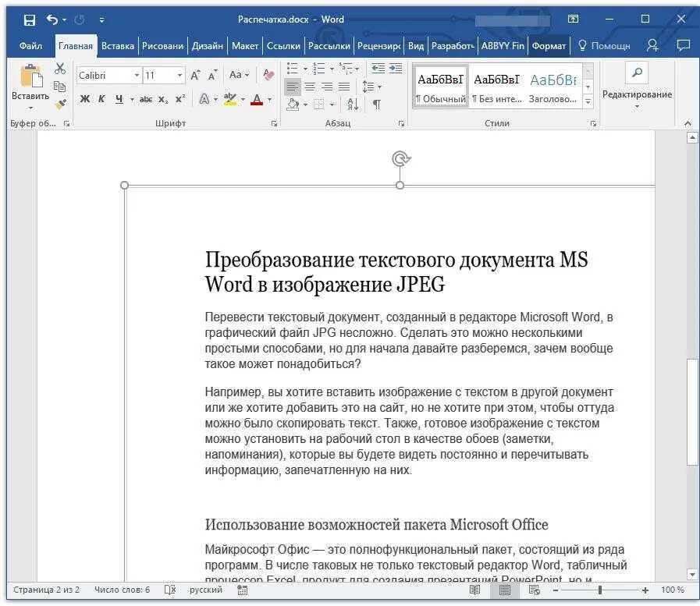Apply the Заголовок style
This screenshot has height=606, width=700.
click(x=553, y=87)
